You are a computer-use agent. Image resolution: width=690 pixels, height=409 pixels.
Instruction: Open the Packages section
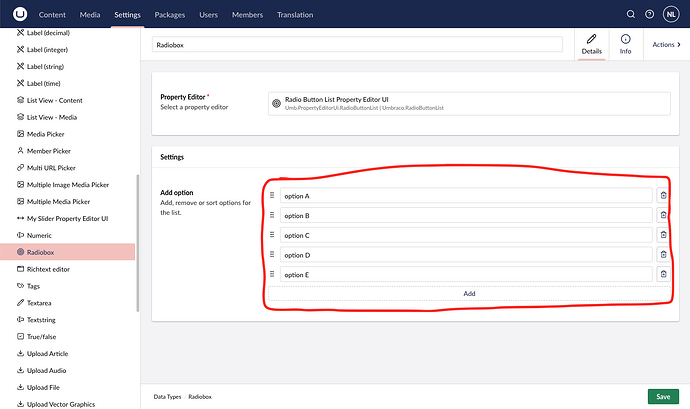pos(170,15)
